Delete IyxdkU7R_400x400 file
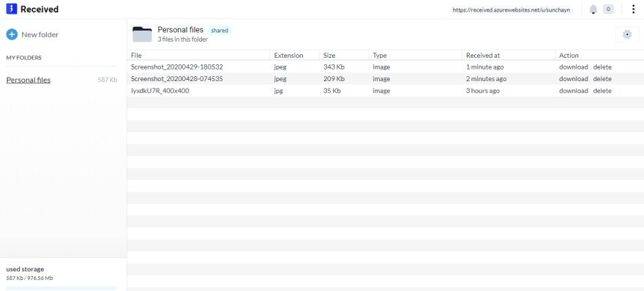 pyautogui.click(x=602, y=91)
